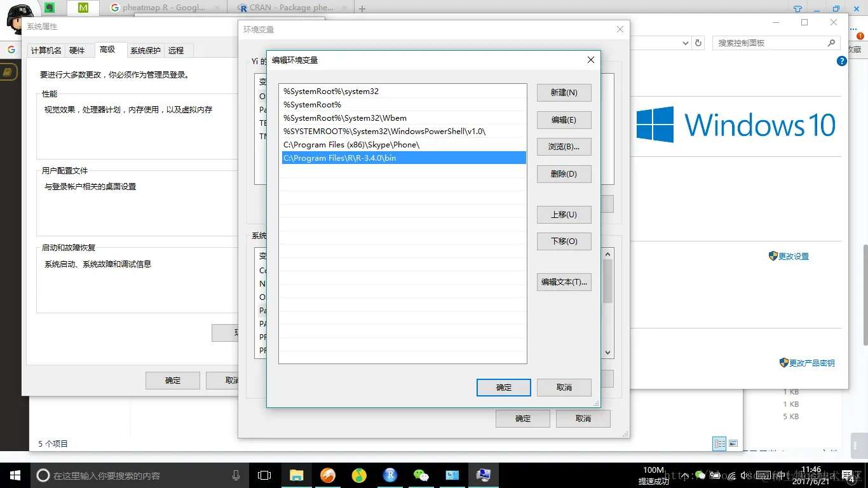
Task: Switch to 计算机名 tab in 系统属性
Action: point(46,51)
